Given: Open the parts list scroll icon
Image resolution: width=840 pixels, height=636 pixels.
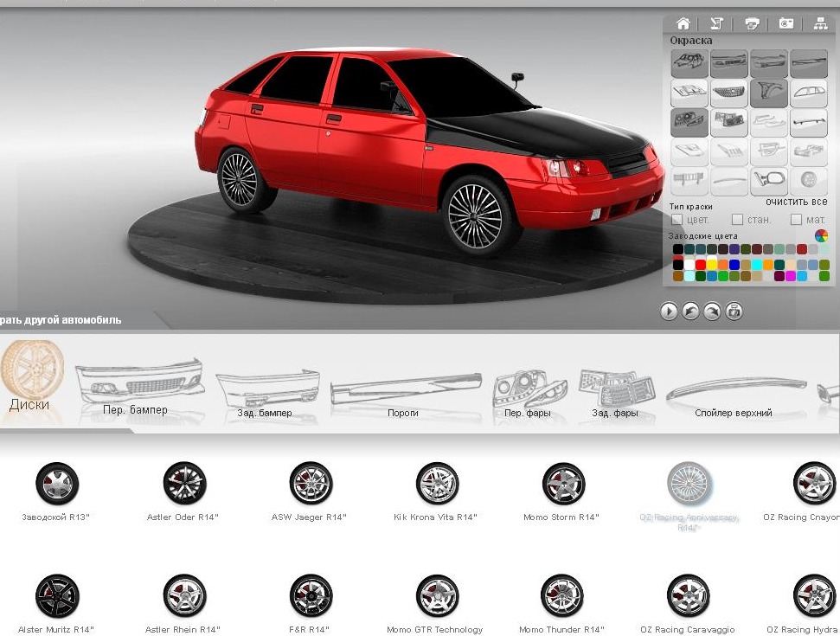Looking at the screenshot, I should click(x=716, y=23).
